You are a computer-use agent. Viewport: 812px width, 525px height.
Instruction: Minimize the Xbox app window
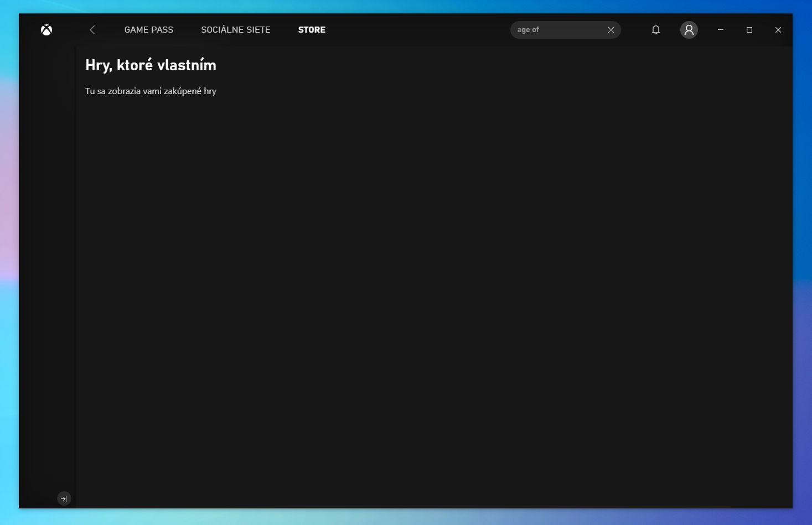721,30
